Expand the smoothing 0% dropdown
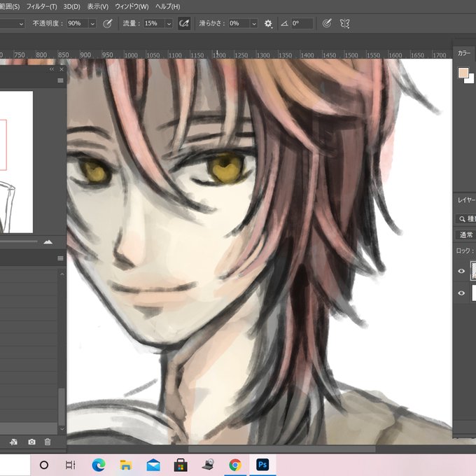The image size is (476, 476). tap(254, 24)
